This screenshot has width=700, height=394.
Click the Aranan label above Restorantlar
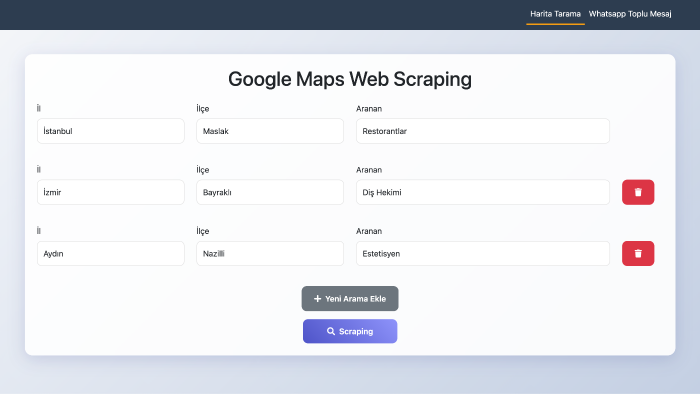[369, 109]
